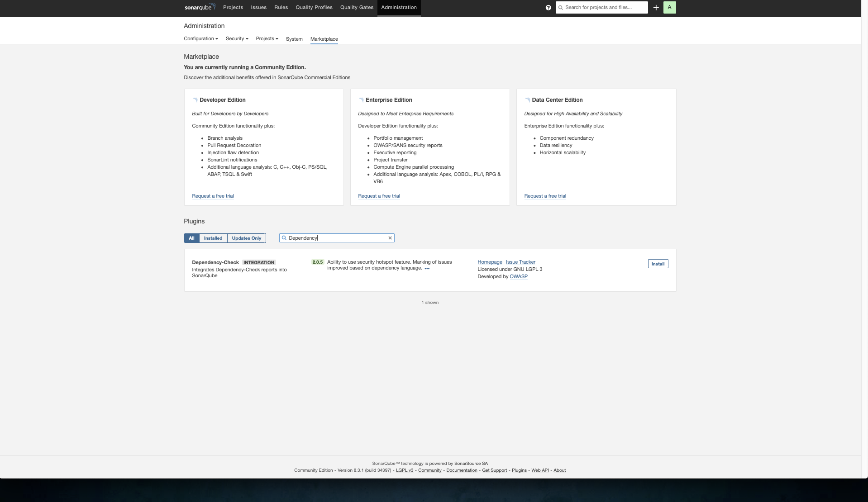Open the LGPL v3 footer link
868x502 pixels.
[405, 470]
